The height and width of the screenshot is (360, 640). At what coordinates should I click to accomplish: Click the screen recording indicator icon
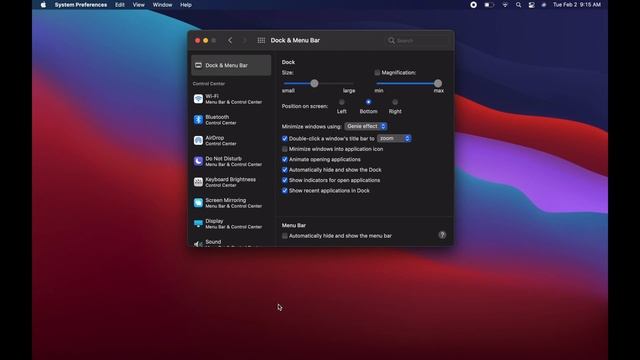(x=473, y=5)
